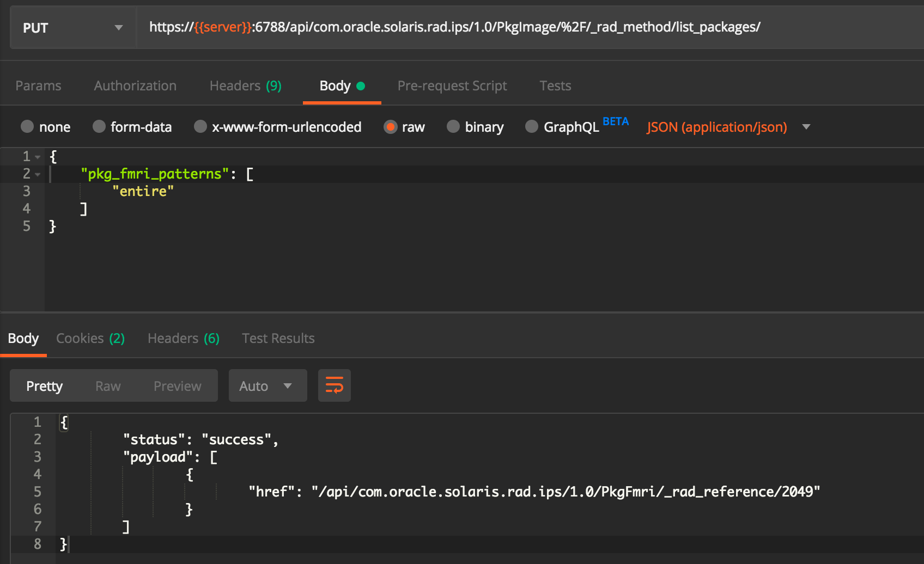Open request Headers (9) tab
The width and height of the screenshot is (924, 564).
(x=245, y=85)
